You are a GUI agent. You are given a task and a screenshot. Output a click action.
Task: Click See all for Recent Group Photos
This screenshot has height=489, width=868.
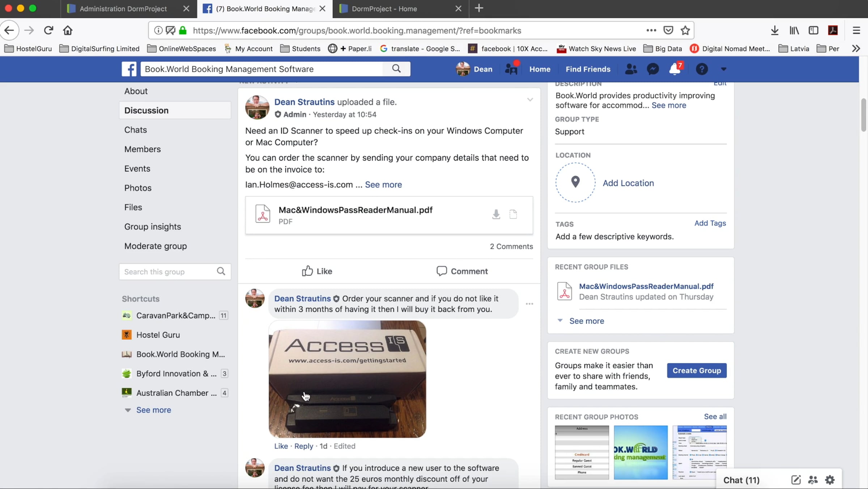point(715,417)
